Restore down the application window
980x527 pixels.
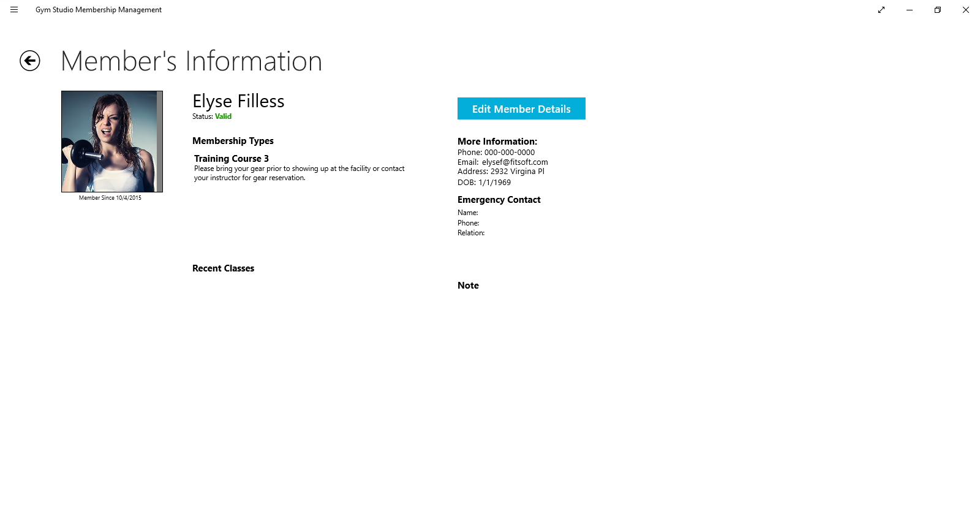(x=938, y=10)
